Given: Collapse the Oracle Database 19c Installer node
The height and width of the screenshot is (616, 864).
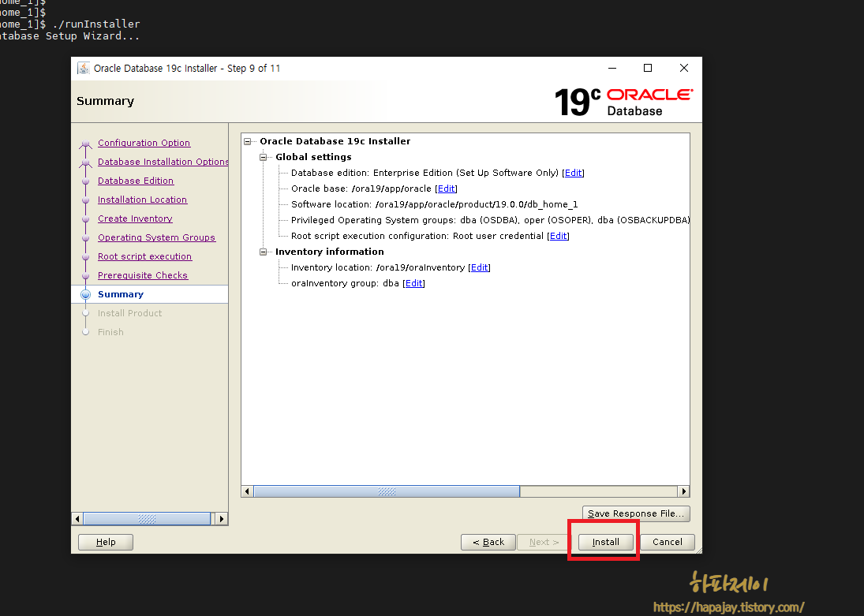Looking at the screenshot, I should coord(248,142).
